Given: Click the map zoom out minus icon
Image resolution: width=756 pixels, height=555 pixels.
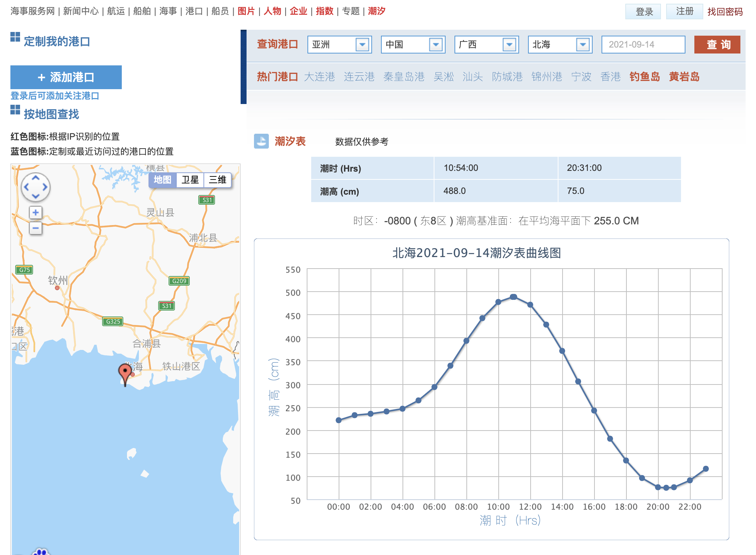Looking at the screenshot, I should pyautogui.click(x=35, y=228).
